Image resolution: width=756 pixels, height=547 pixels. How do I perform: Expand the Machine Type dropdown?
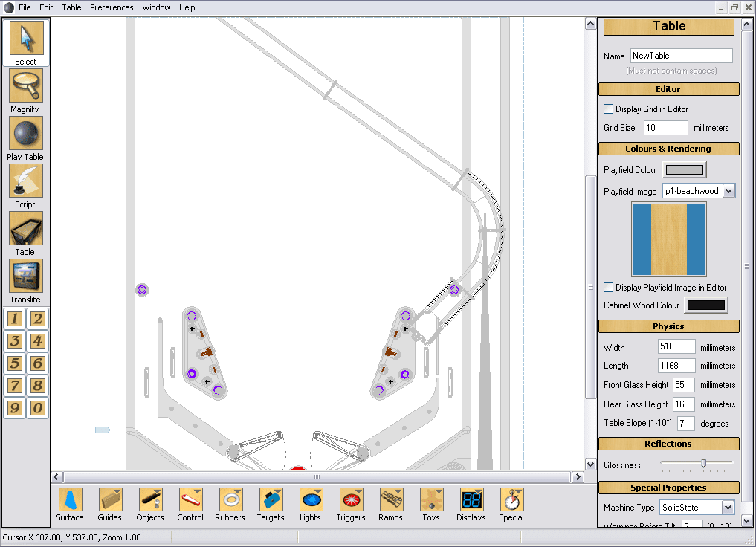(728, 507)
